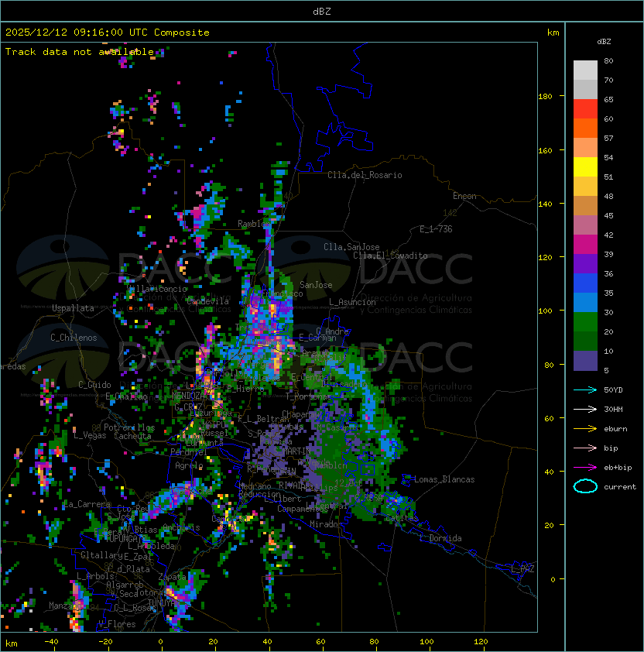Click the 'Mirador' map label
The width and height of the screenshot is (644, 652).
pyautogui.click(x=326, y=524)
